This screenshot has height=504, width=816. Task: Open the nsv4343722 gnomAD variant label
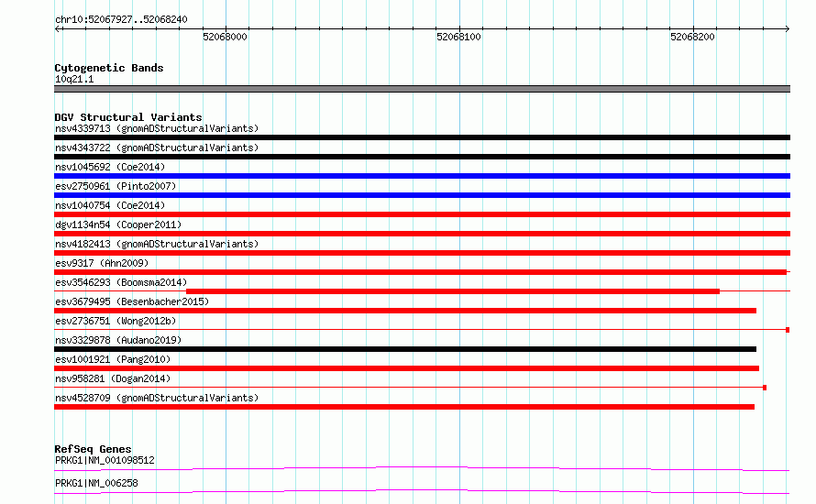click(x=157, y=148)
